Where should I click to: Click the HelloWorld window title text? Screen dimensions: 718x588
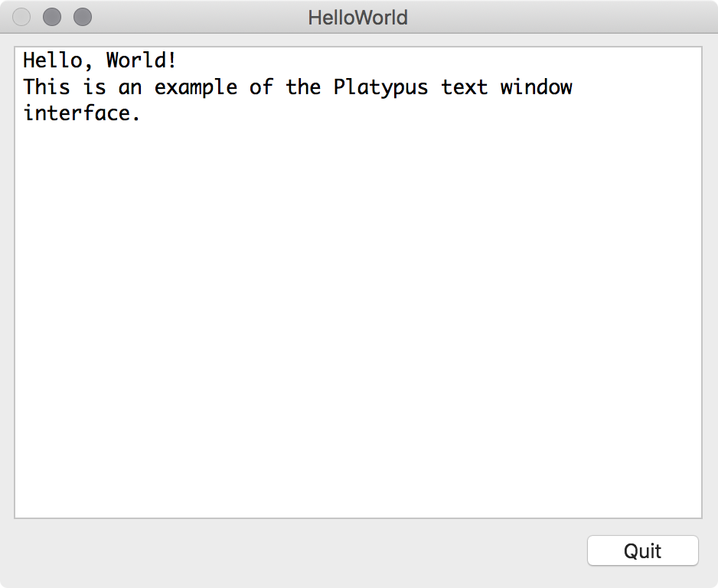pyautogui.click(x=357, y=17)
